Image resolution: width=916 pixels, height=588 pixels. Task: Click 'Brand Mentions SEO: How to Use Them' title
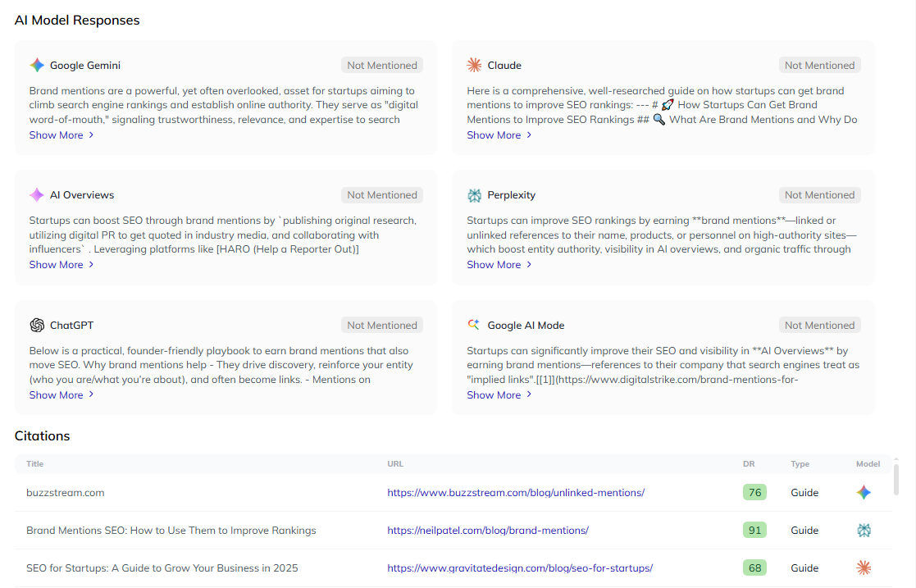(x=171, y=530)
